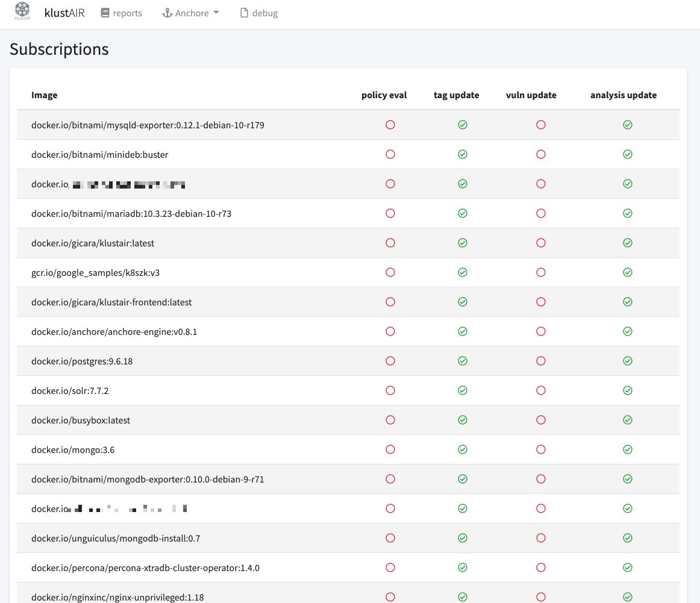
Task: Select docker.io/gicara/klustair:latest image name
Action: coord(92,243)
